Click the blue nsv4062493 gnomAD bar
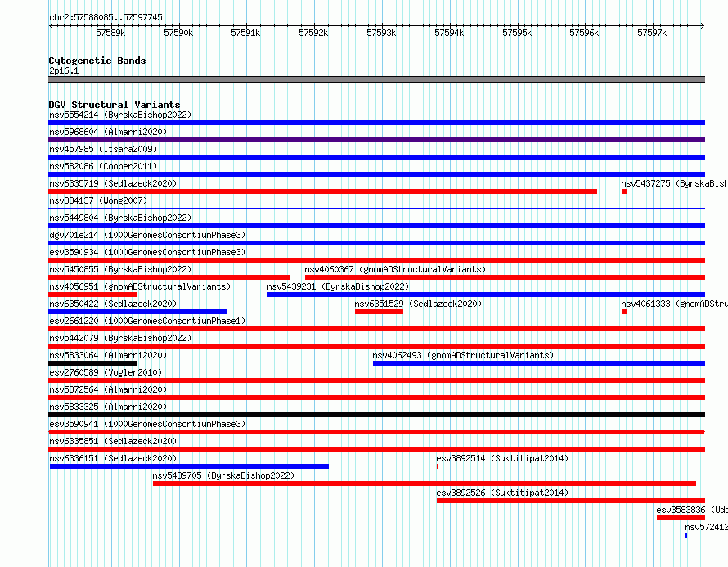 [539, 363]
